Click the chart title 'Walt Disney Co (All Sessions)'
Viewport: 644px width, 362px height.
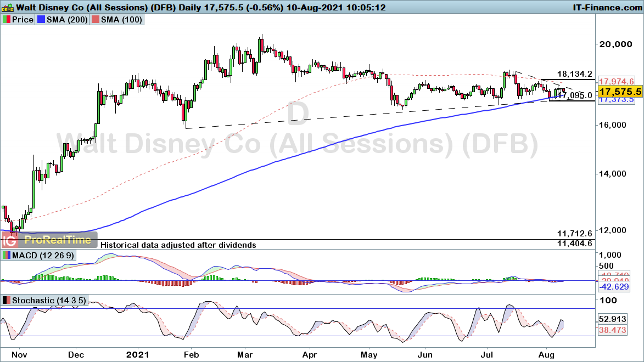[x=82, y=7]
